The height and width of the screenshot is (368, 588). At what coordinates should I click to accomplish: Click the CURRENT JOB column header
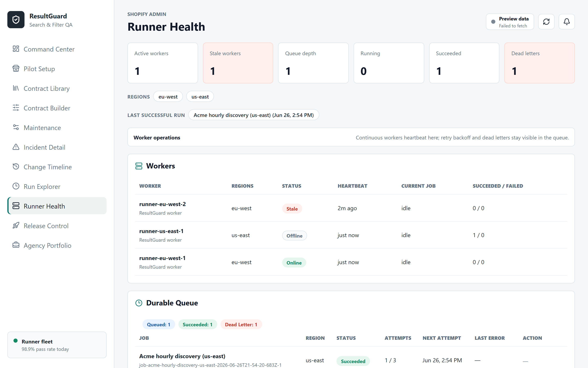pos(418,186)
